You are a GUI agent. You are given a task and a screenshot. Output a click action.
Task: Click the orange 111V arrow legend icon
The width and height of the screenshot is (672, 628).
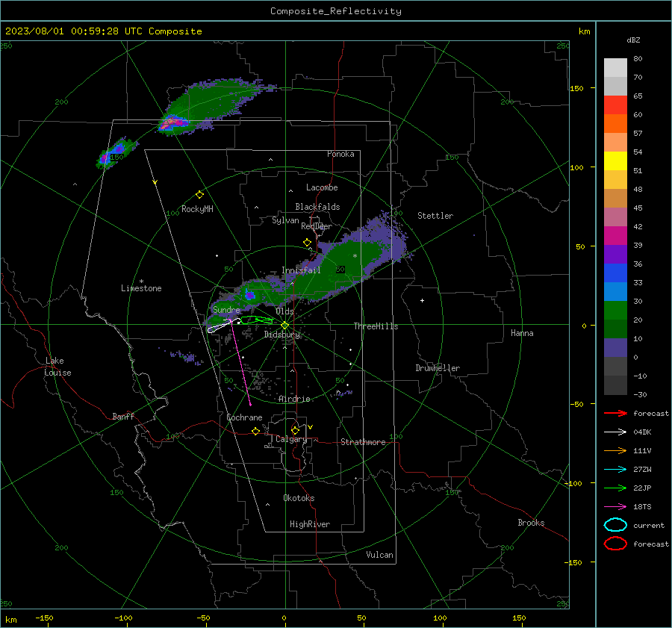pos(615,450)
